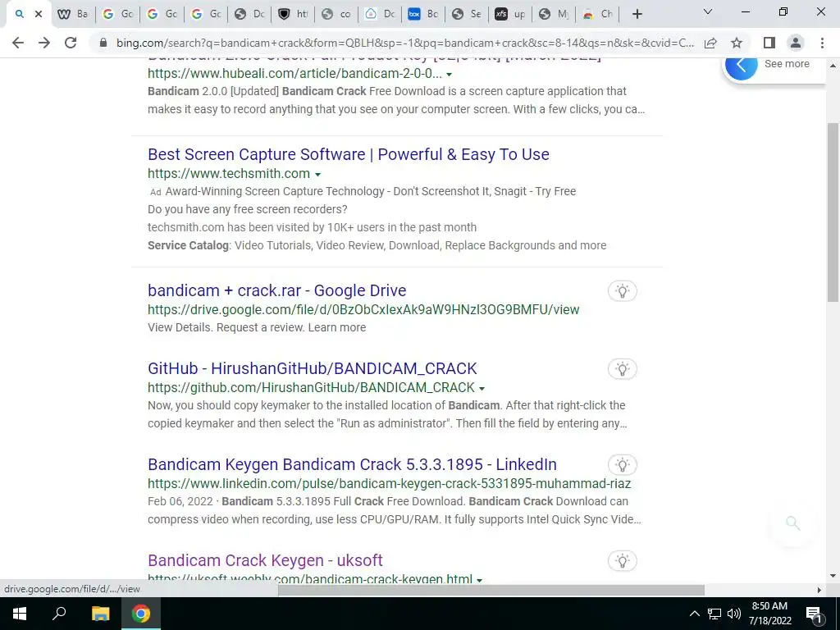
Task: Click scroll down arrow on vertical scrollbar
Action: pos(833,576)
